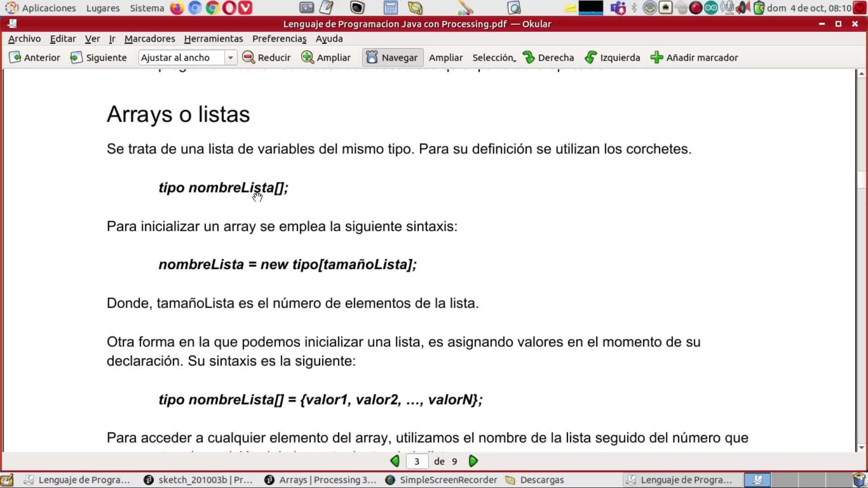Go to previous page with the green arrow

pyautogui.click(x=395, y=461)
